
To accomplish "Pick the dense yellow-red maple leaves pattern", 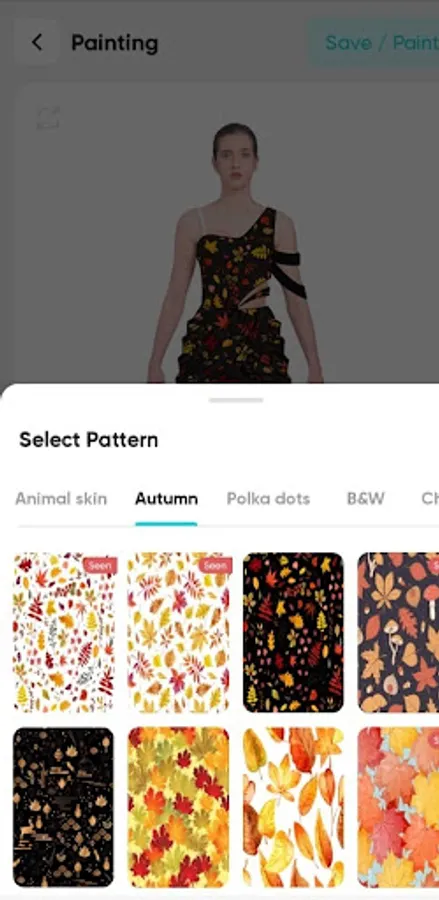I will 178,807.
